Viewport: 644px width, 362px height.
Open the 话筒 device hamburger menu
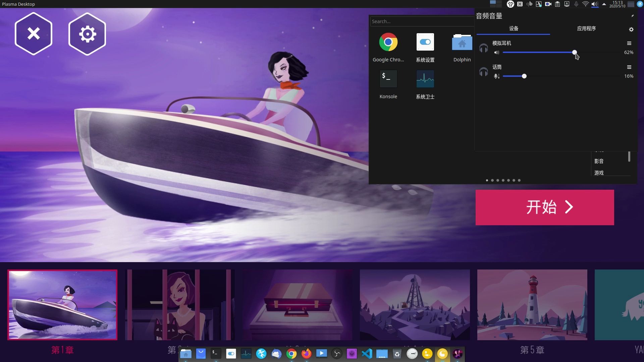(x=629, y=67)
